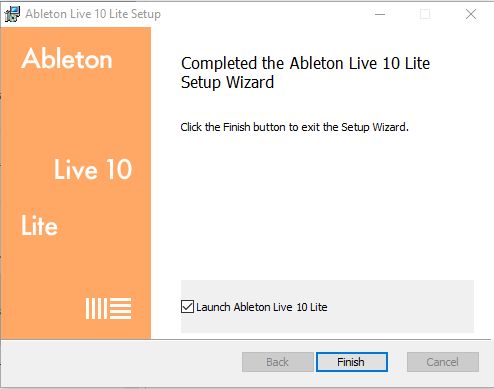
Task: Click the empty area left of Back button
Action: click(x=122, y=362)
